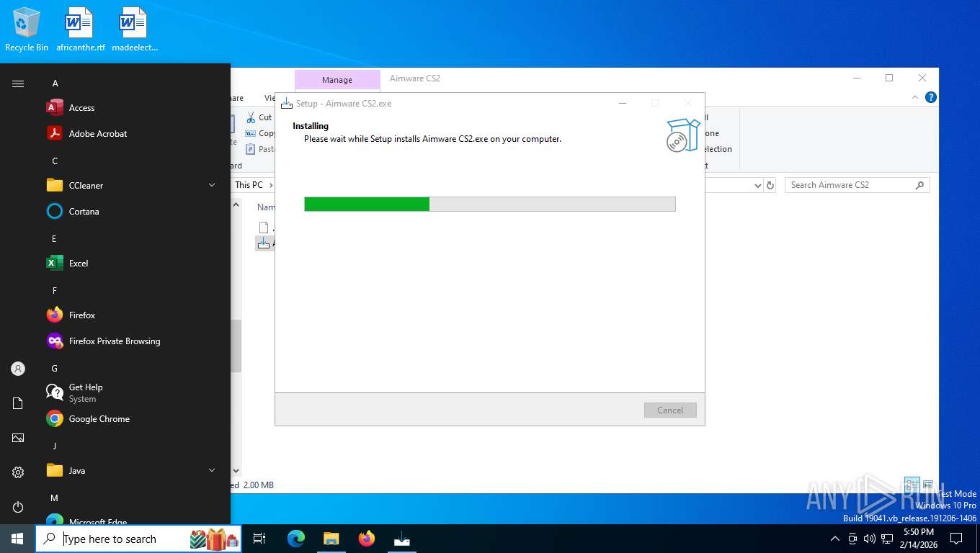Jump to letter F section header

pos(54,291)
